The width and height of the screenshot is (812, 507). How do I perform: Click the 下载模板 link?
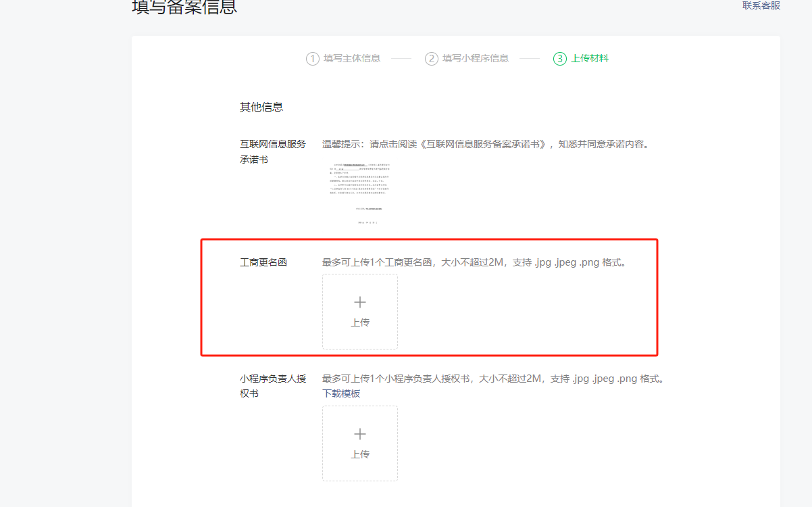pos(341,393)
